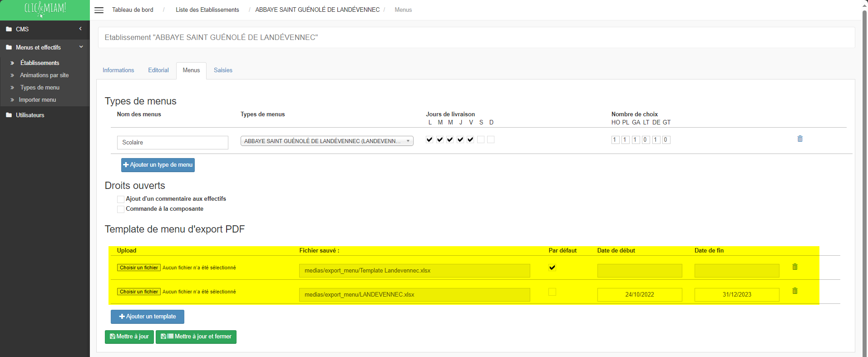Edit end date 31/12/2023

point(737,295)
